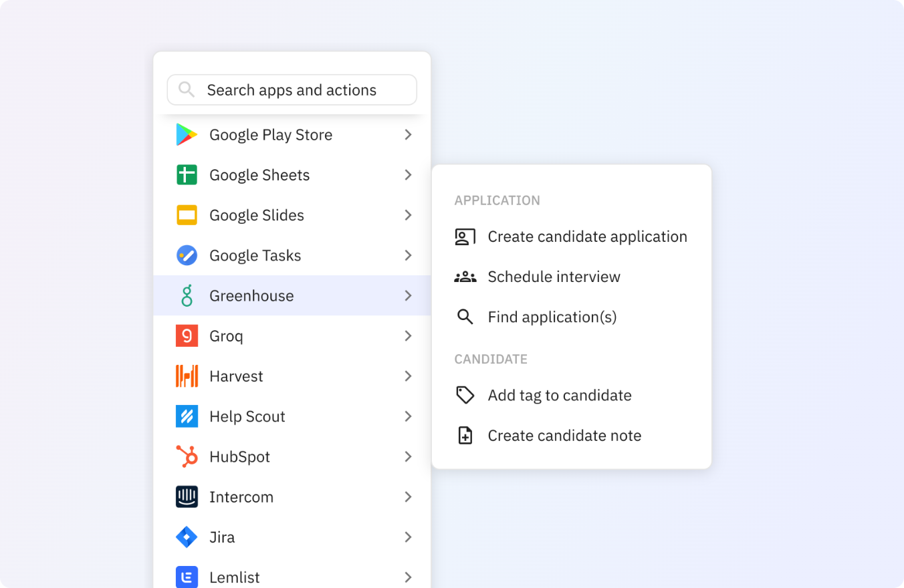Click the Schedule interview group icon
Viewport: 904px width, 588px height.
[x=465, y=277]
